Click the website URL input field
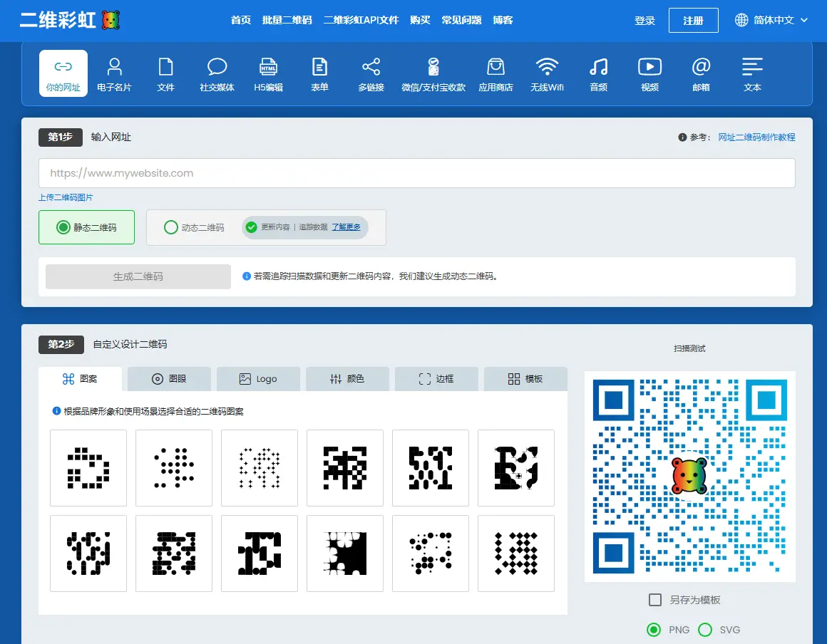The height and width of the screenshot is (644, 827). 416,173
